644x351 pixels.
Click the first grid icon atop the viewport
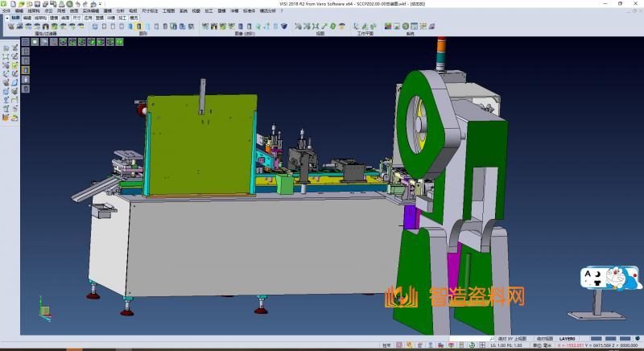pyautogui.click(x=27, y=40)
